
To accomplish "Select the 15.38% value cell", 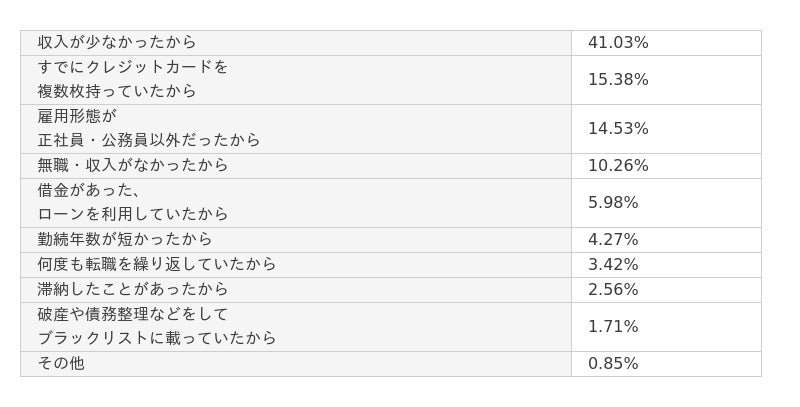I will click(618, 80).
